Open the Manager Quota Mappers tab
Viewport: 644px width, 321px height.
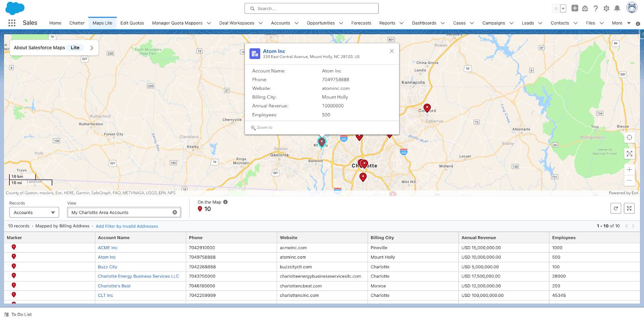[x=177, y=23]
